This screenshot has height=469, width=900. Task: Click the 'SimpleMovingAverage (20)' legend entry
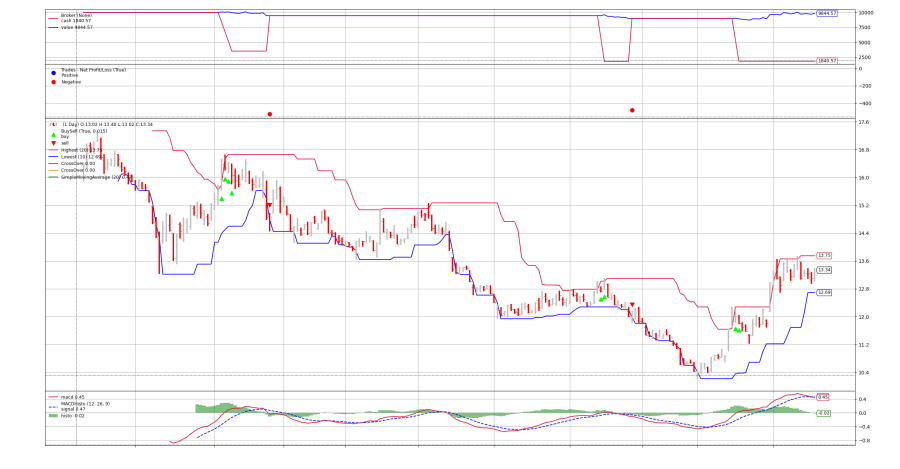[94, 177]
